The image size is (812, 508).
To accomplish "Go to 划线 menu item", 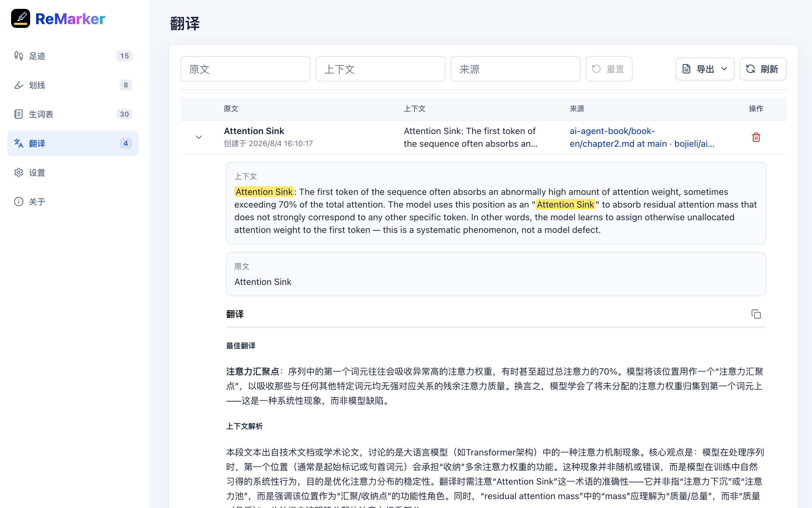I will tap(73, 85).
